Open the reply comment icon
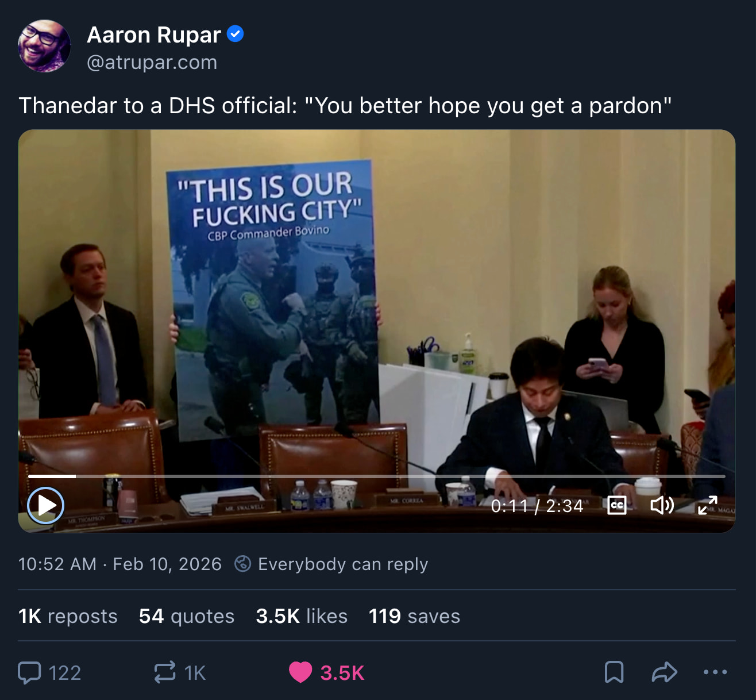The width and height of the screenshot is (756, 700). pos(30,672)
